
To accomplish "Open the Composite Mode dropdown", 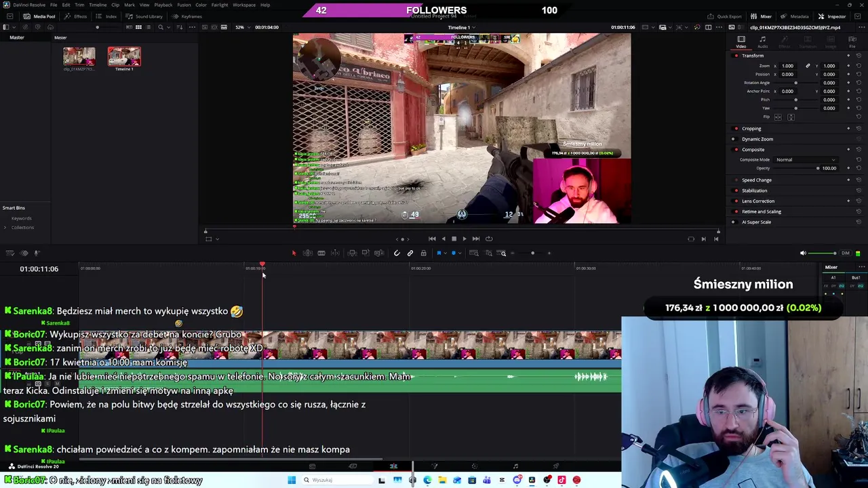I will (805, 160).
